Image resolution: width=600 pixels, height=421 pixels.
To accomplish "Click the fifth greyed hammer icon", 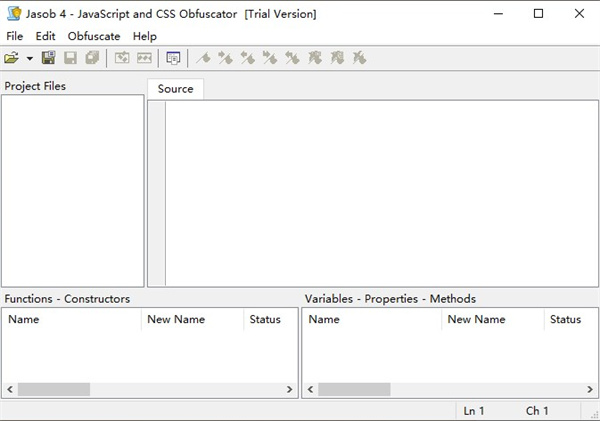I will (292, 58).
